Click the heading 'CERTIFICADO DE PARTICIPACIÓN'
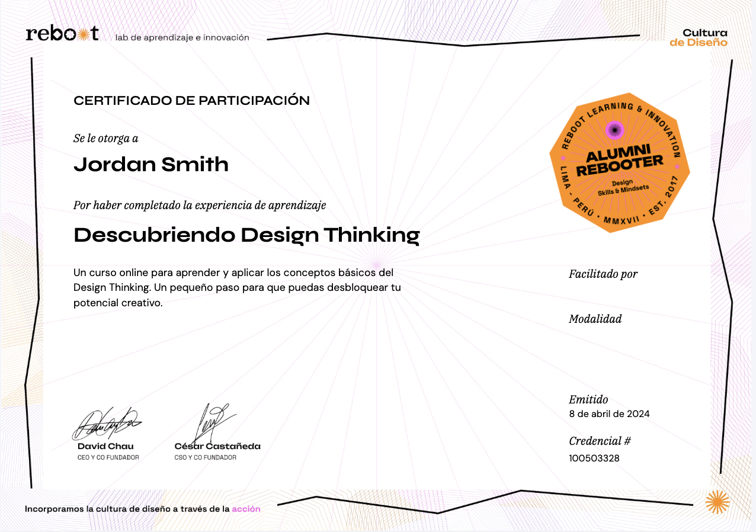Viewport: 756px width, 532px height. coord(191,101)
